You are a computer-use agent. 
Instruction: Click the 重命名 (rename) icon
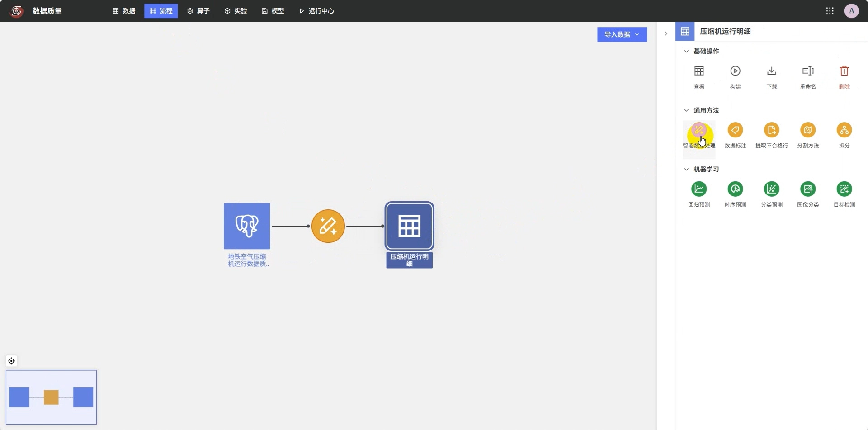click(808, 71)
